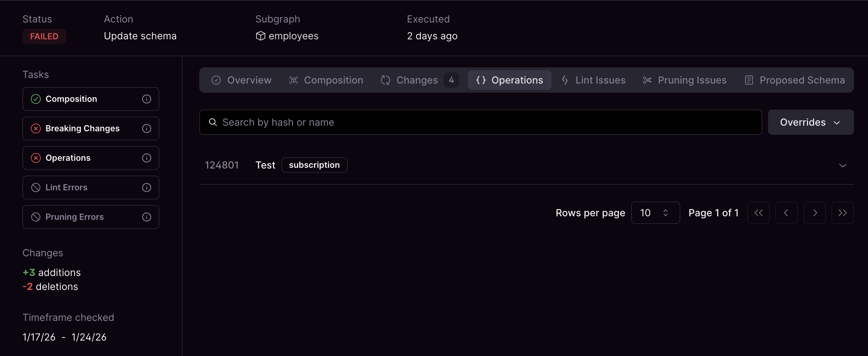
Task: Click the employees subgraph link
Action: coord(287,36)
